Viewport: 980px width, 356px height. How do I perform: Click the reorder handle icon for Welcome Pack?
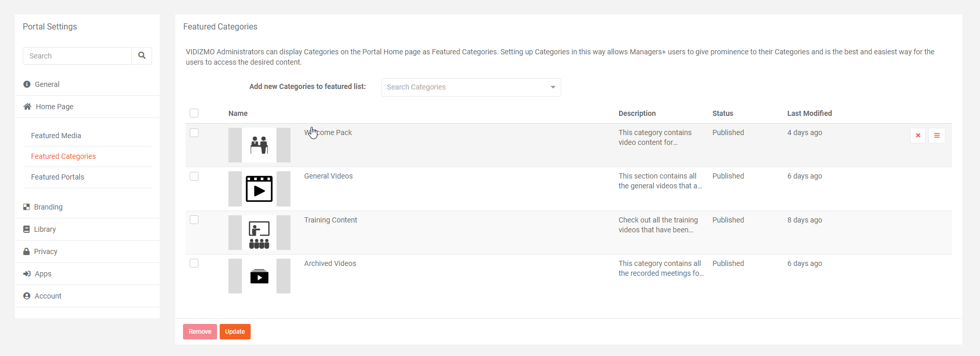pyautogui.click(x=937, y=136)
